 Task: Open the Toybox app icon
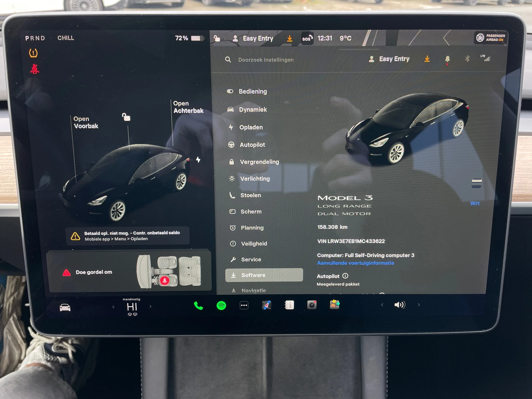334,305
